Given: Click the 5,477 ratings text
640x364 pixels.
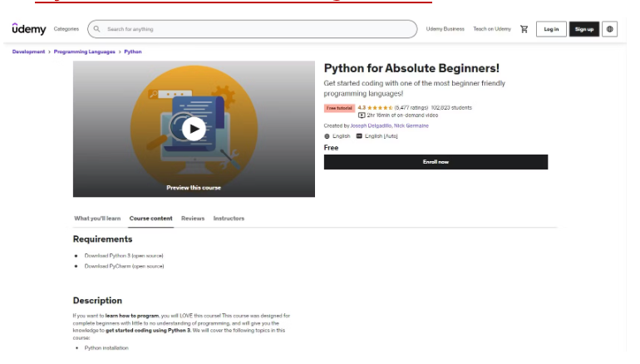Looking at the screenshot, I should coord(411,108).
